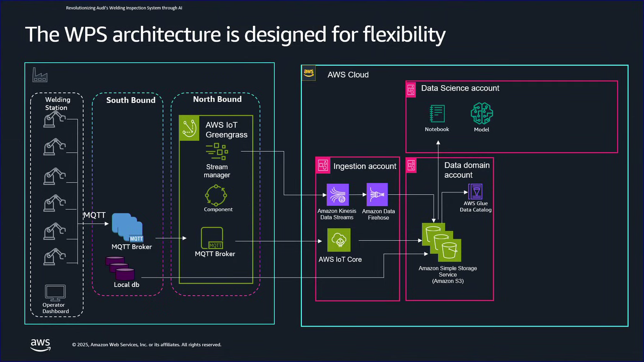This screenshot has width=644, height=362.
Task: Click the AWS IoT Greengrass icon
Action: click(x=189, y=128)
